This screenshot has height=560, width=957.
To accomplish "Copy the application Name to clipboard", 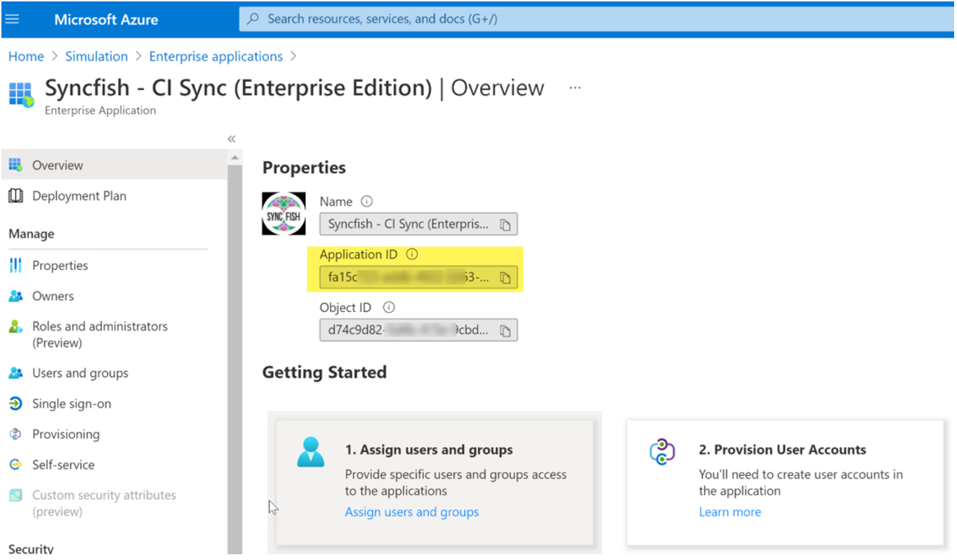I will click(505, 225).
